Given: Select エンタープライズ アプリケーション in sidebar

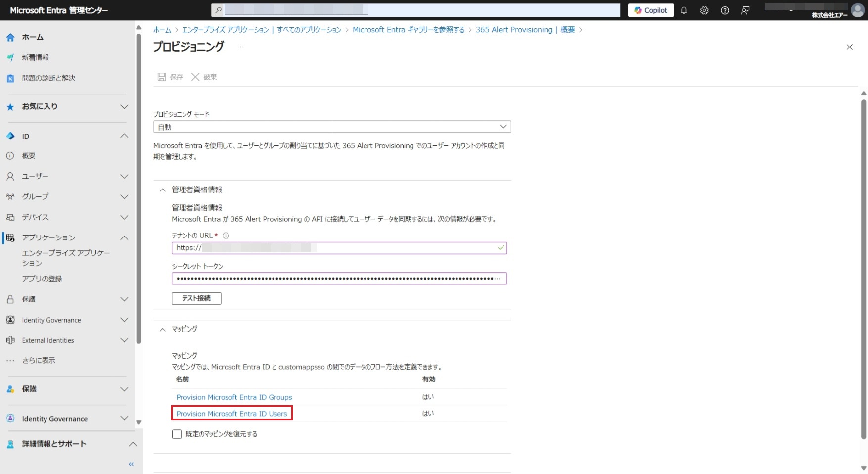Looking at the screenshot, I should click(x=66, y=258).
